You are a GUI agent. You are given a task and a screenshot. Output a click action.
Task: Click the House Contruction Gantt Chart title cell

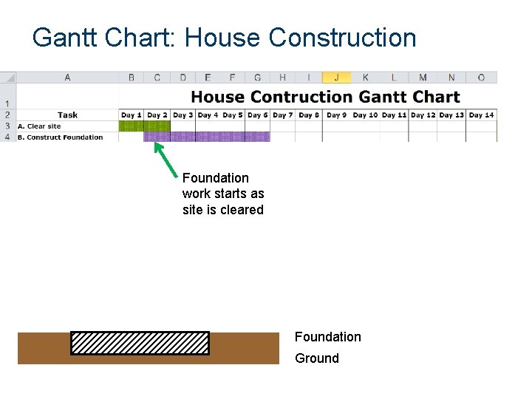pos(307,96)
